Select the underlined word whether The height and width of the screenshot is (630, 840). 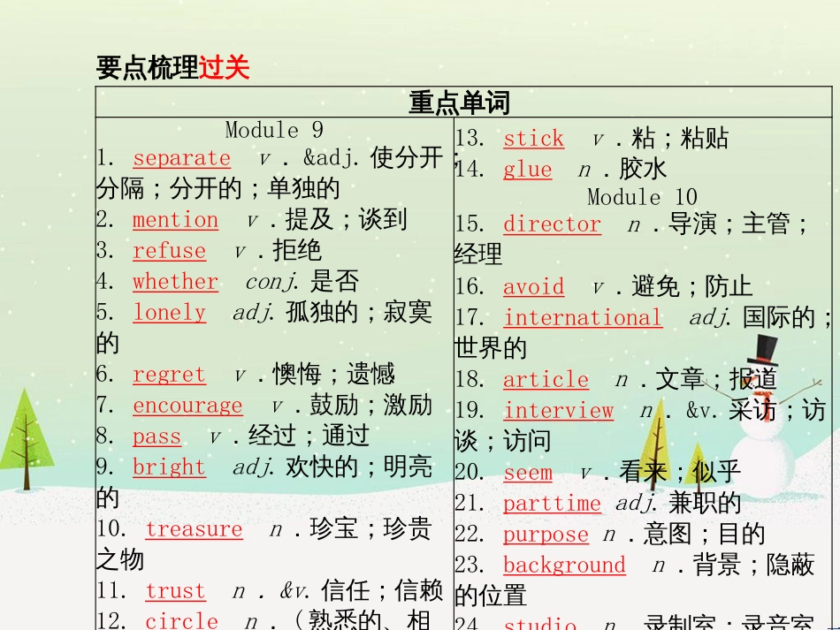175,282
